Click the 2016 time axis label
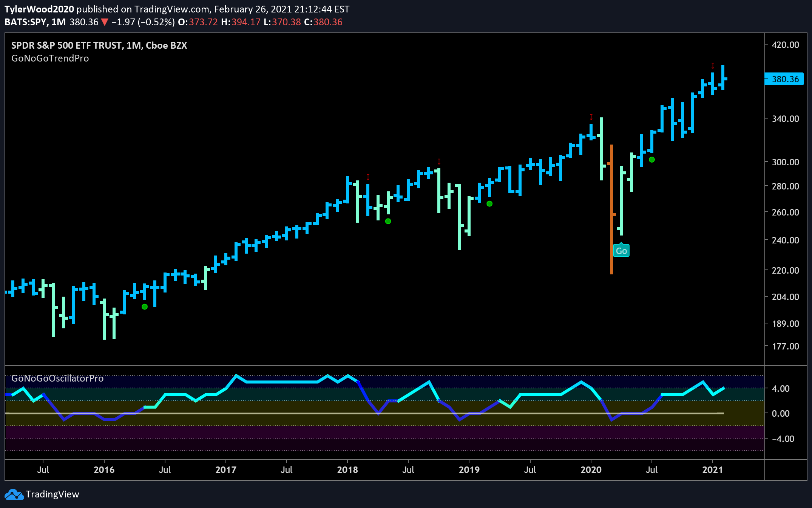Screen dimensions: 812x508 point(104,470)
